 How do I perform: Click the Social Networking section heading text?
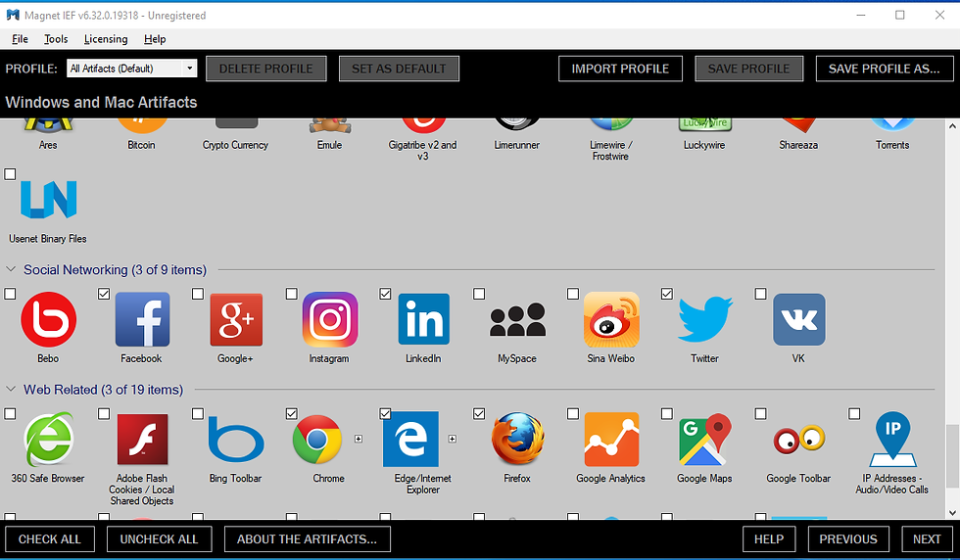[116, 269]
